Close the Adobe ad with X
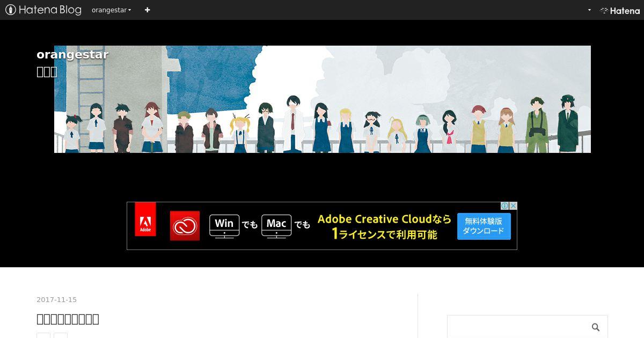 (513, 206)
